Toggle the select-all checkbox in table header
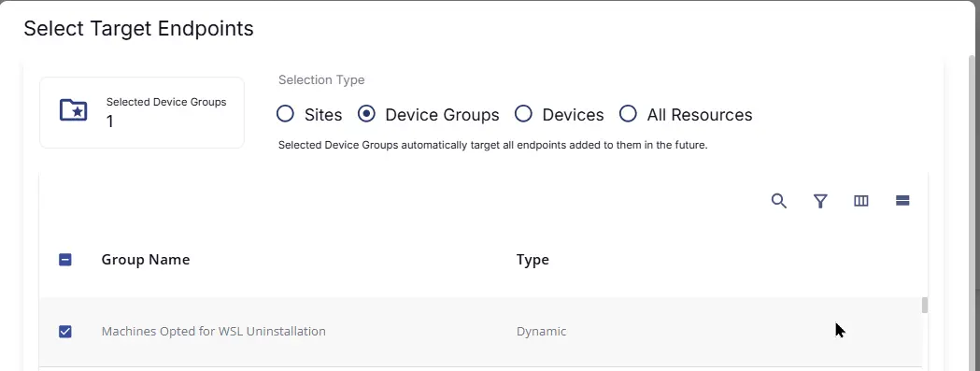The height and width of the screenshot is (371, 980). click(x=65, y=260)
